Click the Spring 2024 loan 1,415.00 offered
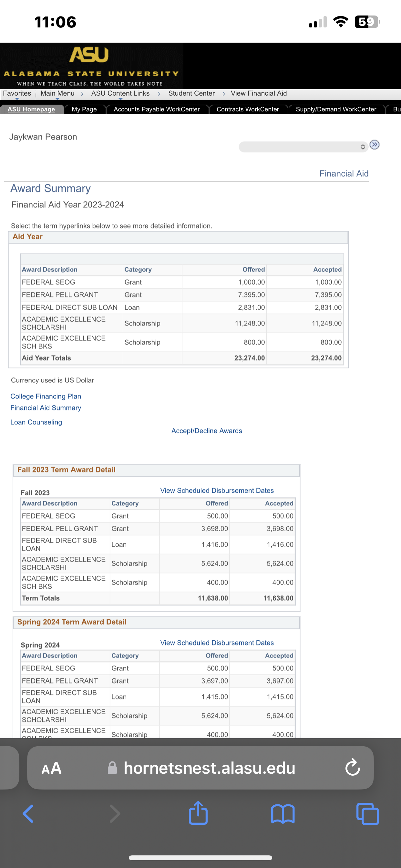 (x=215, y=697)
